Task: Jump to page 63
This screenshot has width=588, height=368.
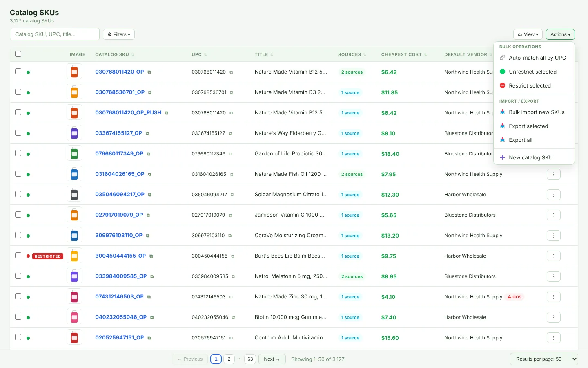Action: tap(250, 359)
